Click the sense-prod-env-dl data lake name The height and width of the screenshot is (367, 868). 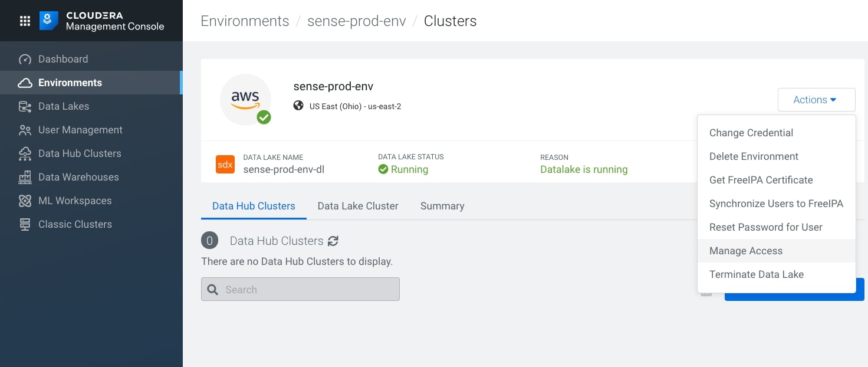(x=284, y=169)
